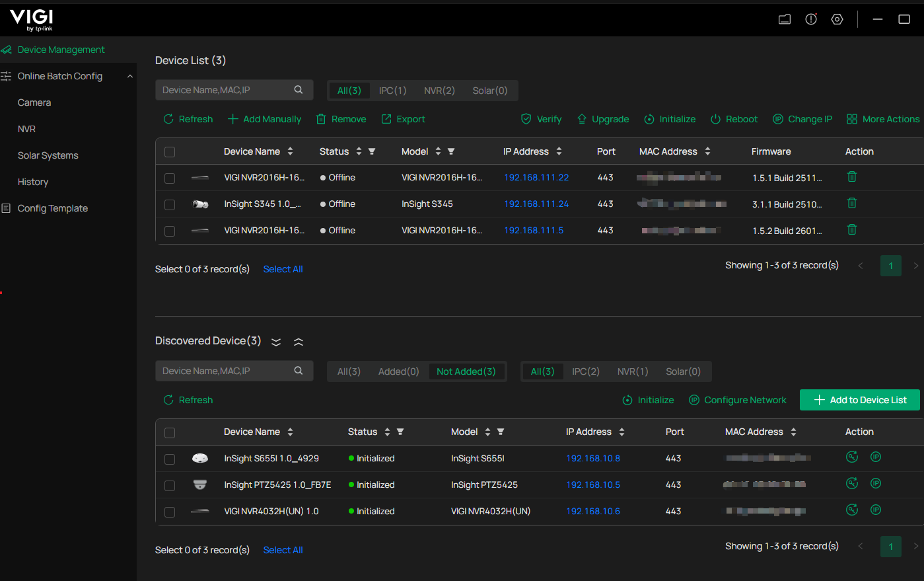Check the 192.168.111.5 NVR row checkbox
The height and width of the screenshot is (581, 924).
(x=170, y=231)
